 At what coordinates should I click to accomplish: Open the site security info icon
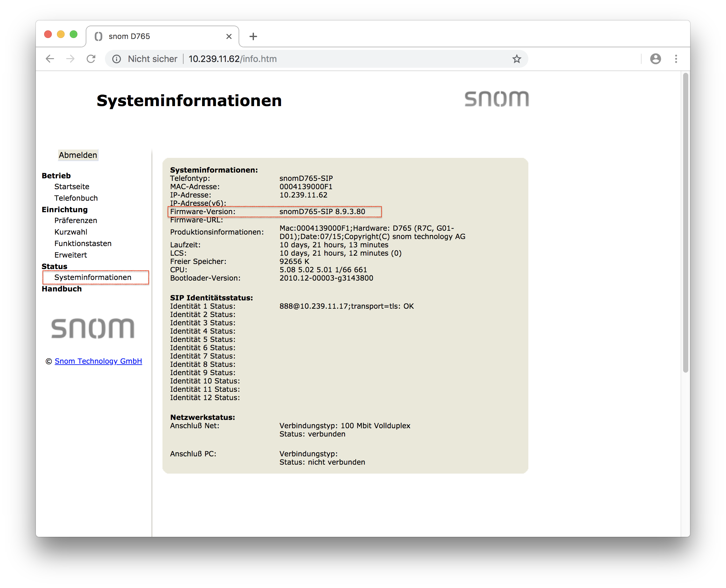[116, 58]
